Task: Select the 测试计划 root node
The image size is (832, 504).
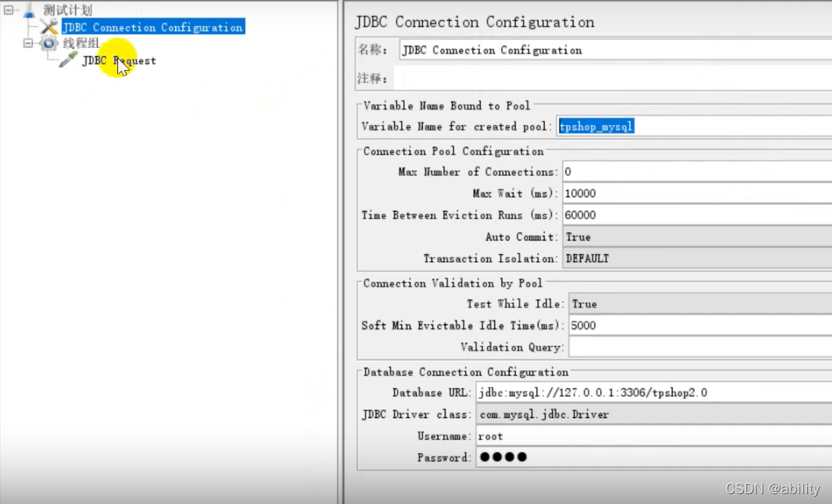Action: point(67,10)
